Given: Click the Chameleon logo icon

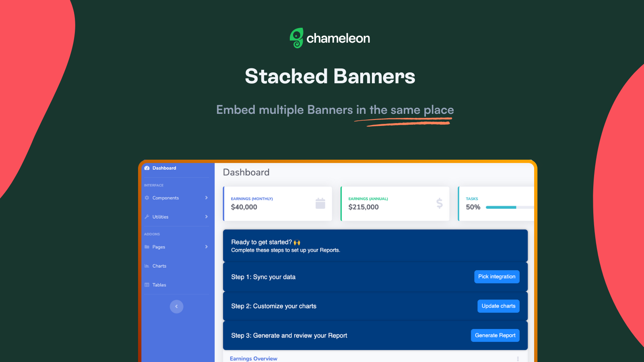Looking at the screenshot, I should click(297, 38).
